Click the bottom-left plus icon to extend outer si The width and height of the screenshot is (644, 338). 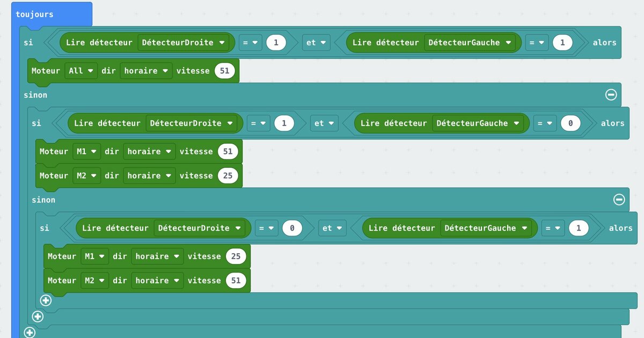coord(31,332)
